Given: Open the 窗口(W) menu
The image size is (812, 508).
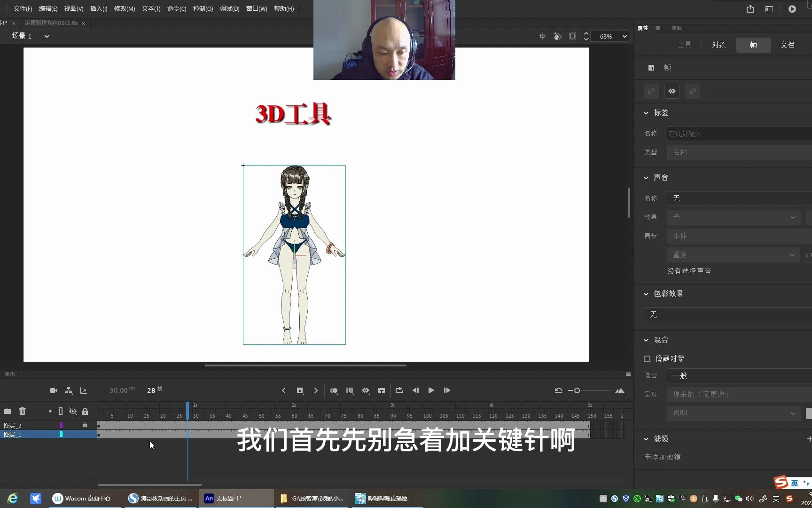Looking at the screenshot, I should tap(257, 9).
